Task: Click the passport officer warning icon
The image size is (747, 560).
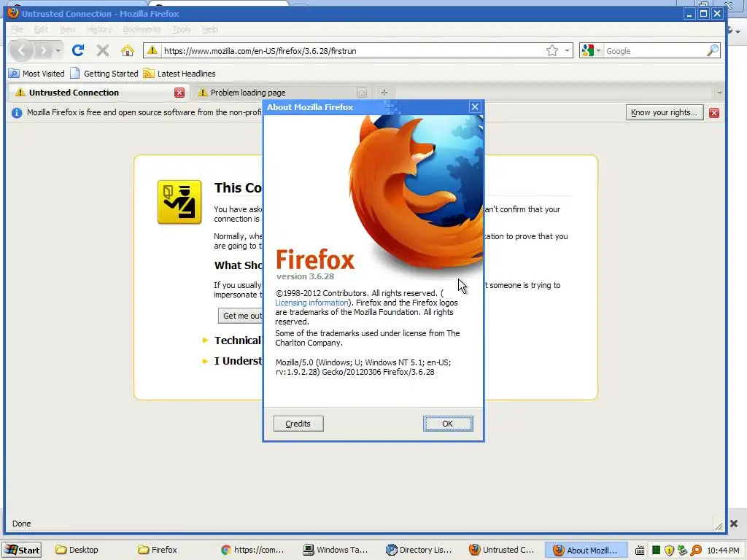Action: [x=179, y=202]
